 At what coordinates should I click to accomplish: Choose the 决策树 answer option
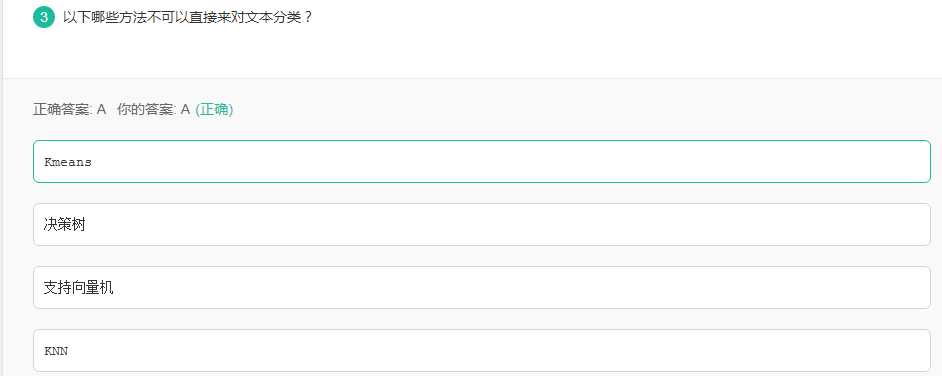pos(482,225)
